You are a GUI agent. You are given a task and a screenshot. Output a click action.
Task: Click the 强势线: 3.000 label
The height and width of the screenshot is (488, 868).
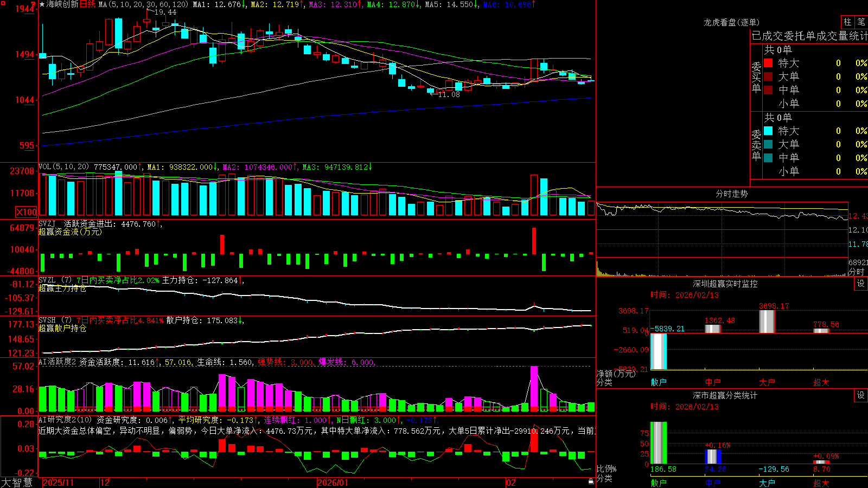point(285,362)
